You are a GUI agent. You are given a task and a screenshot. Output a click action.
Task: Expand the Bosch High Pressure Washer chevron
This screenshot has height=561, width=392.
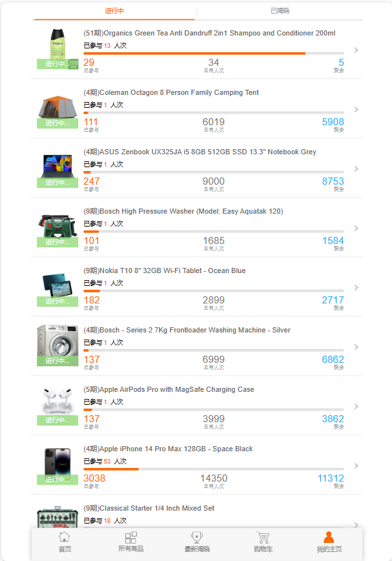356,229
